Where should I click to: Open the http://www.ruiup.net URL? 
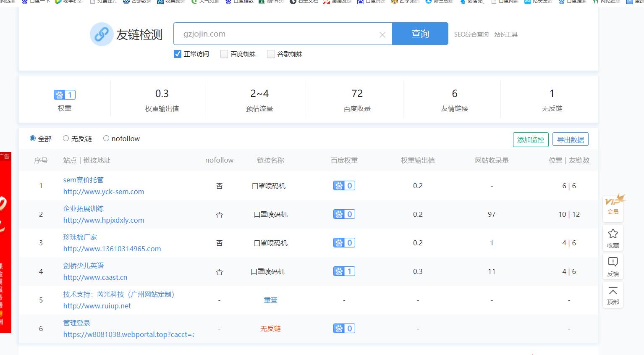click(97, 306)
